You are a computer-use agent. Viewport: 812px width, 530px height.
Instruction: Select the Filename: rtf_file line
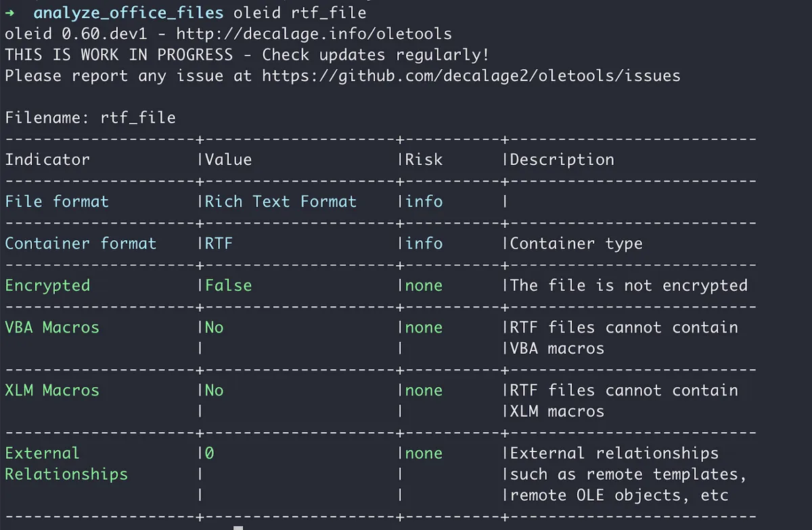pyautogui.click(x=90, y=118)
